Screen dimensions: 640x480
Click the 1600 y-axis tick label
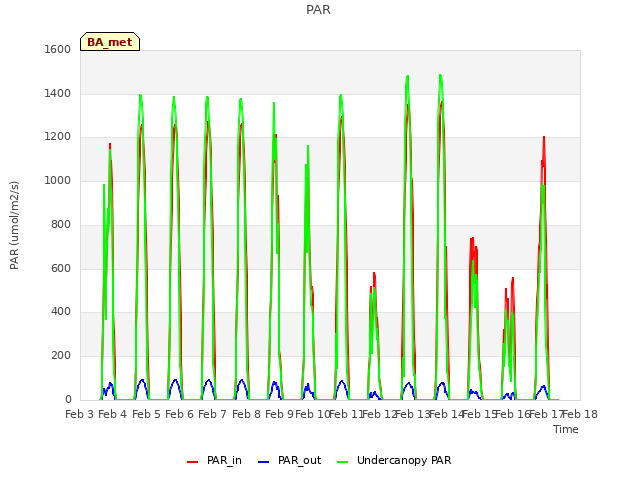[x=58, y=49]
